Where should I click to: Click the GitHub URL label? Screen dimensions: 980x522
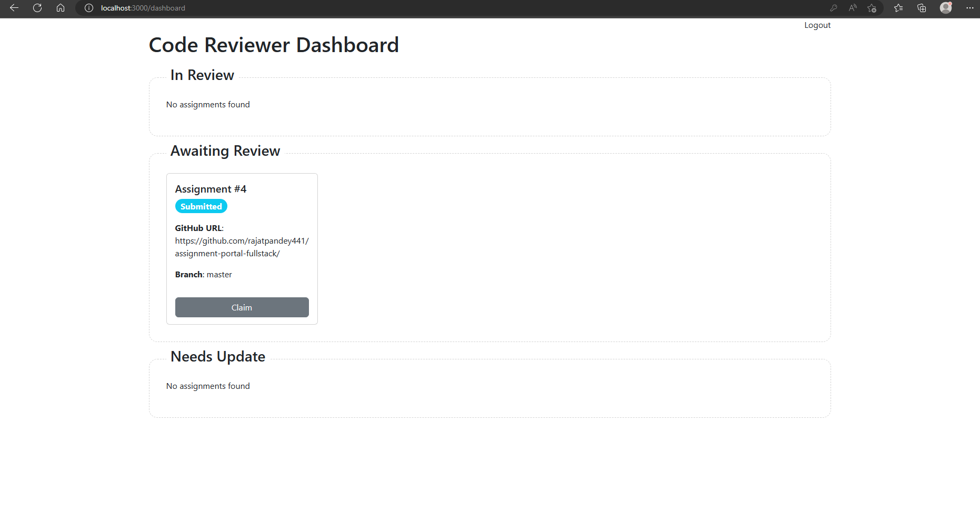point(199,228)
